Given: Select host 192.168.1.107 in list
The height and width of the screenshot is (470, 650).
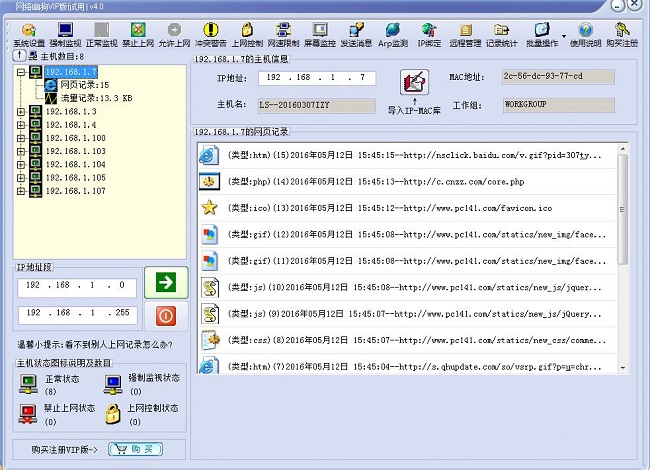Looking at the screenshot, I should pyautogui.click(x=75, y=191).
